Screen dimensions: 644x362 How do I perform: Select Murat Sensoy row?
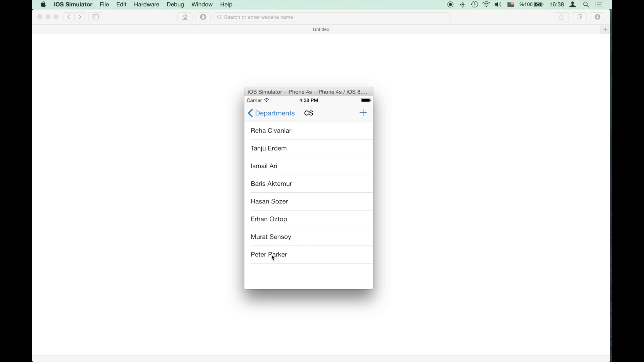click(x=309, y=237)
